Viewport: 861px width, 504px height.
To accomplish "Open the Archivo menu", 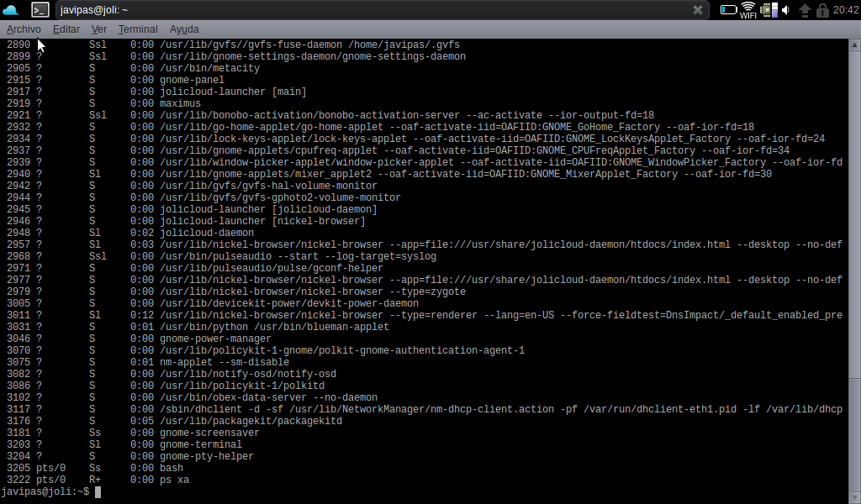I will [24, 29].
